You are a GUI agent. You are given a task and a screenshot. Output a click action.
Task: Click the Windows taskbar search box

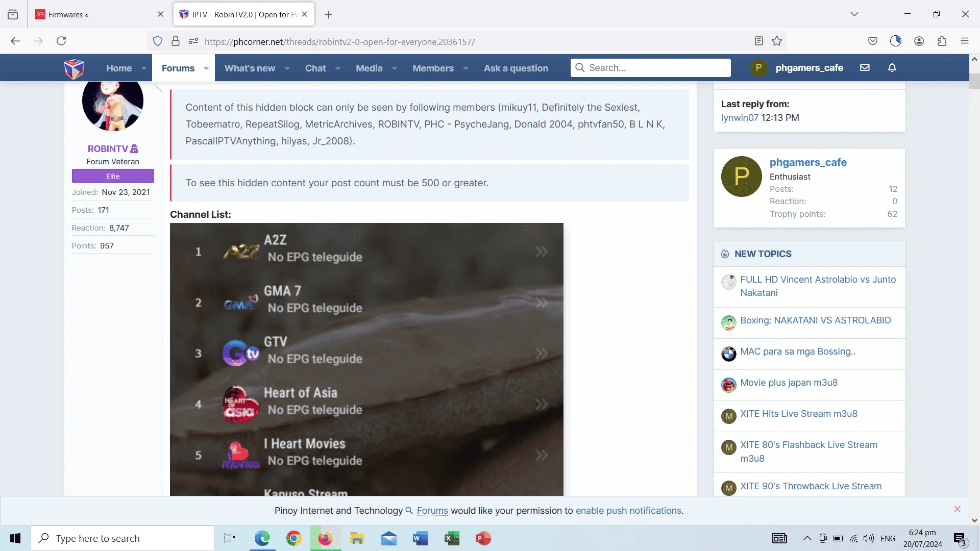coord(122,538)
